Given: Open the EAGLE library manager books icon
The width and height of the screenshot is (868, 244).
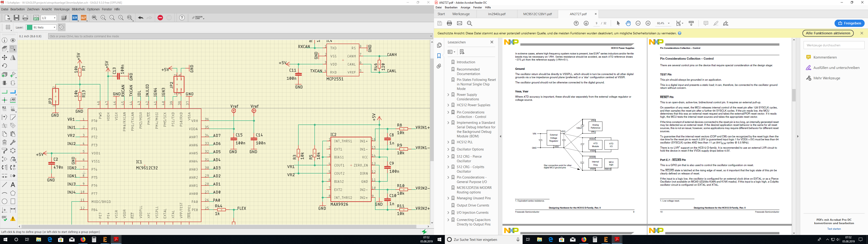Looking at the screenshot, I should (64, 18).
